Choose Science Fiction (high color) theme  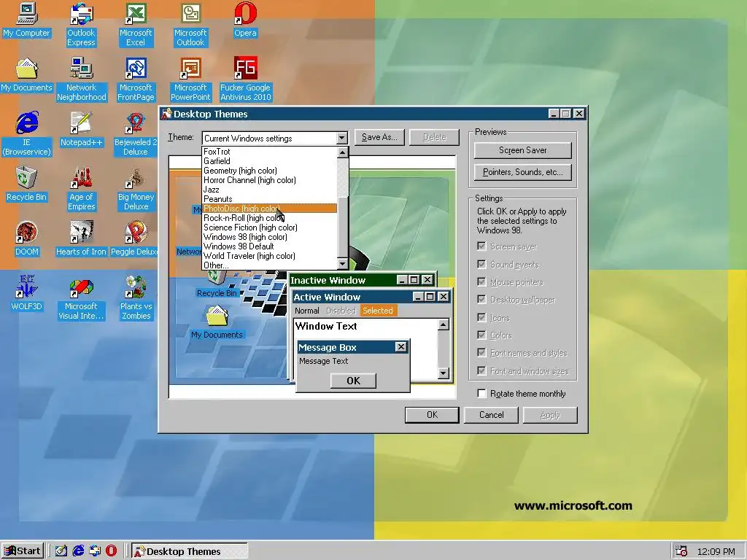click(x=270, y=227)
